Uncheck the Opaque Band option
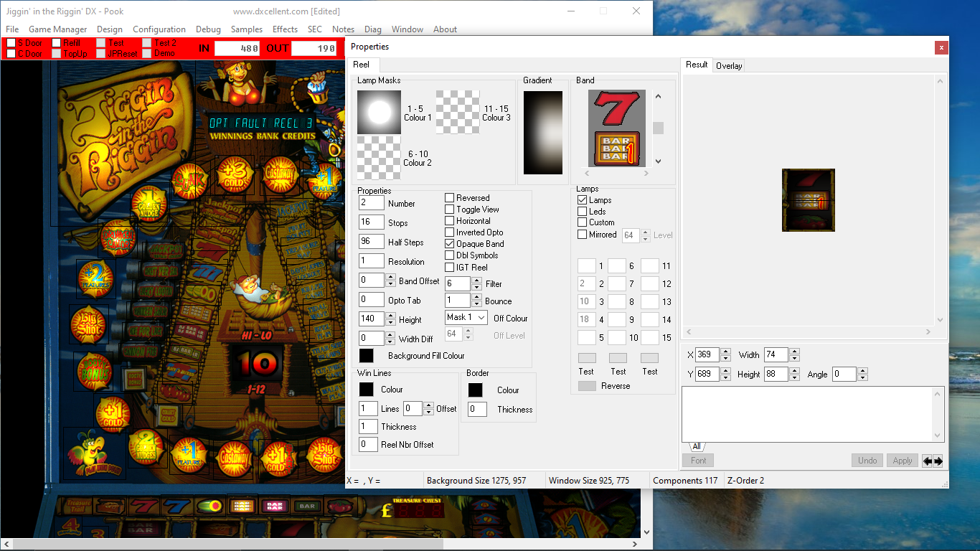Image resolution: width=980 pixels, height=551 pixels. (x=450, y=244)
